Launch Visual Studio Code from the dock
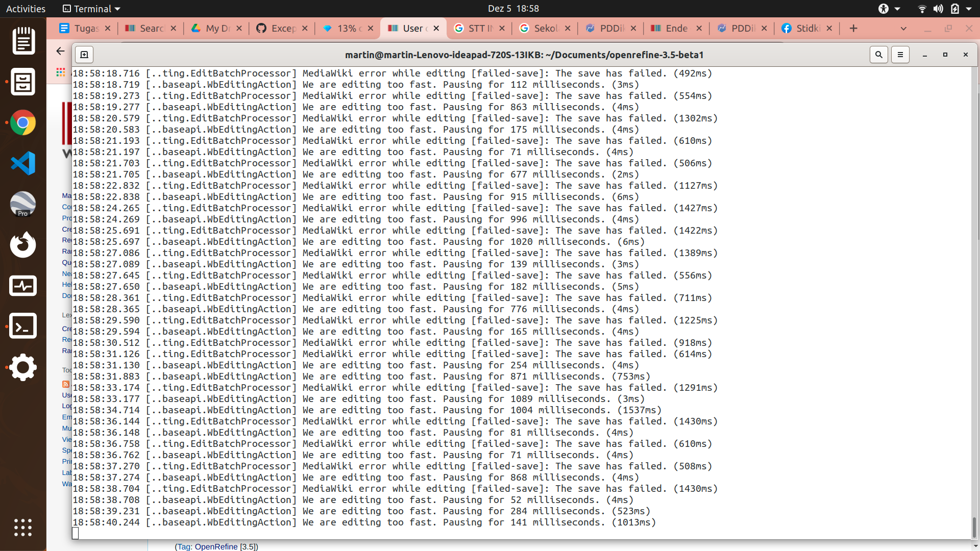 click(23, 163)
